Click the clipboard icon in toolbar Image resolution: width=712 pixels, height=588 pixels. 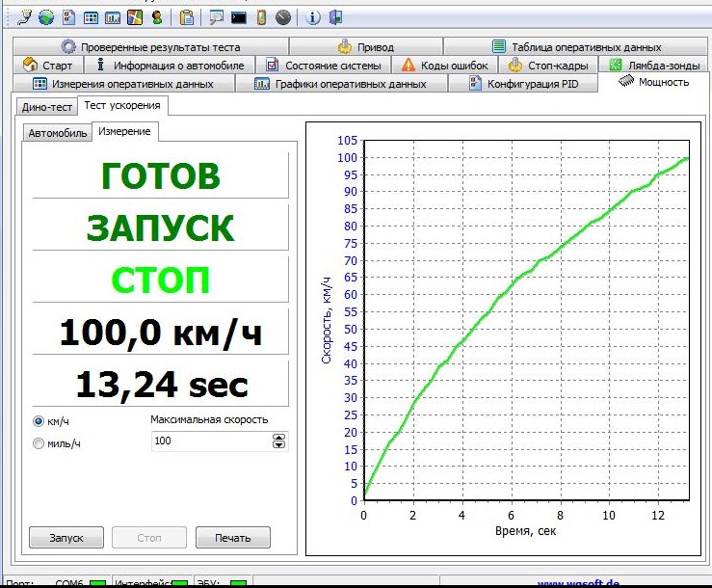(187, 17)
